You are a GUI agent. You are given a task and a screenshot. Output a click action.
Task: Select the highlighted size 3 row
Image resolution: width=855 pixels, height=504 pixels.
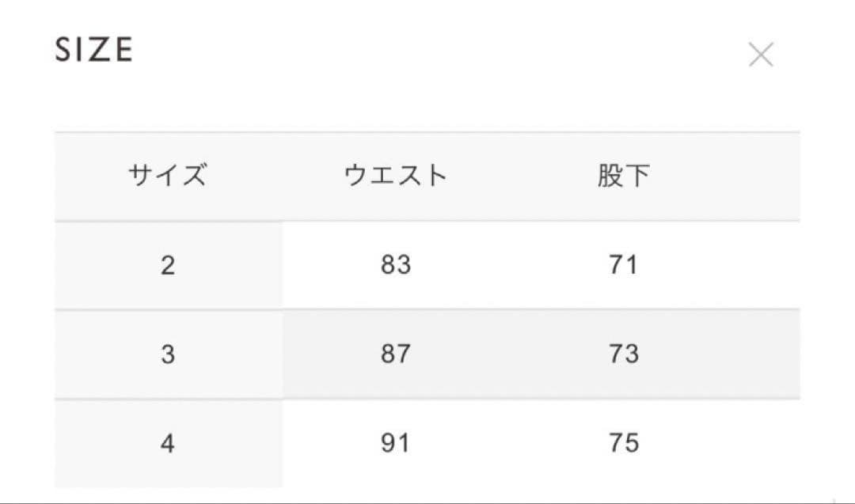(427, 354)
